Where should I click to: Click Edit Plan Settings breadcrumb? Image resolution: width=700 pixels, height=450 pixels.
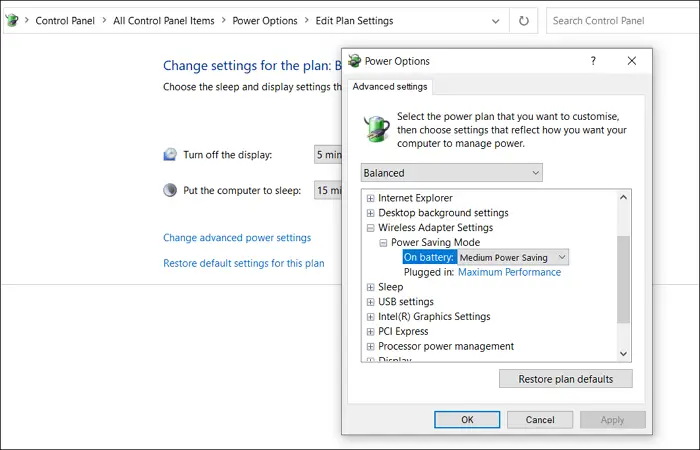point(354,21)
